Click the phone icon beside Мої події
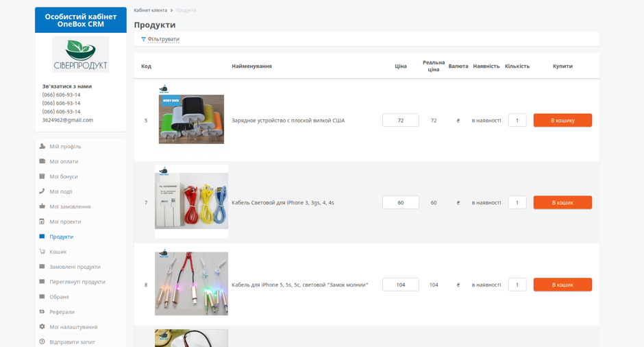 pyautogui.click(x=42, y=191)
